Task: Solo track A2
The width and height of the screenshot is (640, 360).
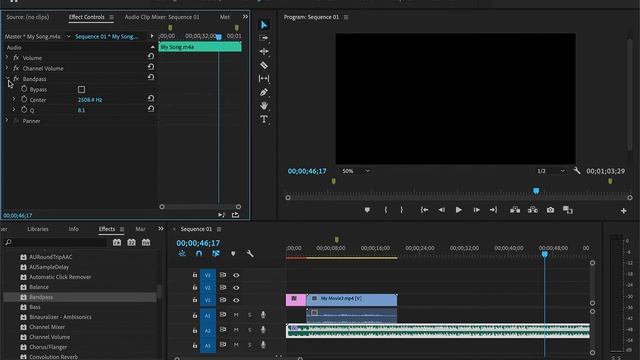Action: coord(250,330)
